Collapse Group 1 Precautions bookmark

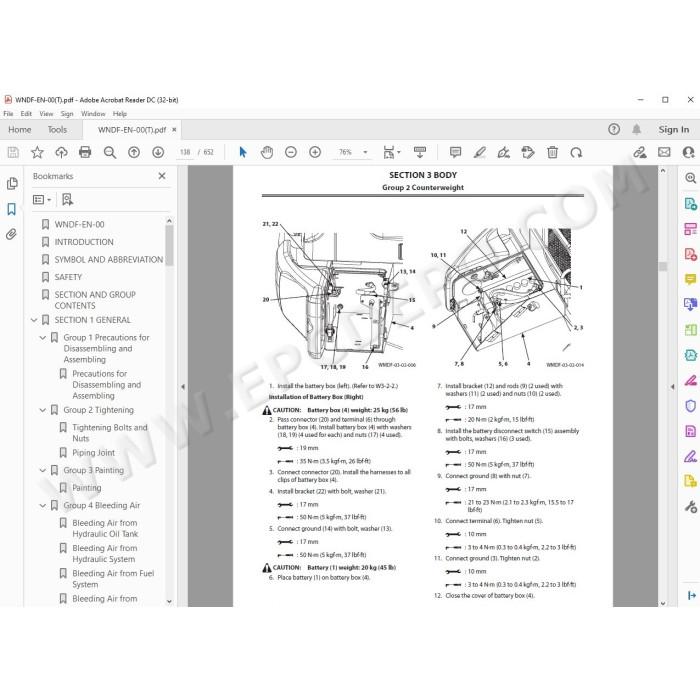43,338
